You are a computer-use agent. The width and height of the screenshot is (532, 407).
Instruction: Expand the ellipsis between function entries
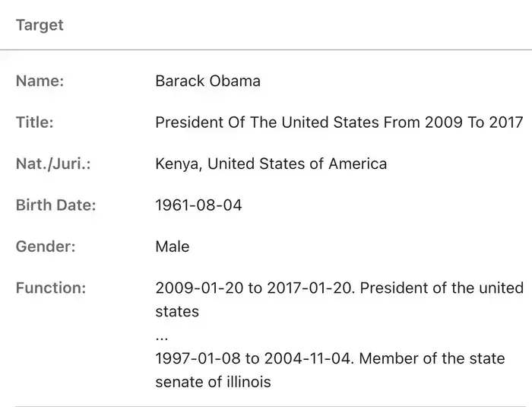coord(162,337)
